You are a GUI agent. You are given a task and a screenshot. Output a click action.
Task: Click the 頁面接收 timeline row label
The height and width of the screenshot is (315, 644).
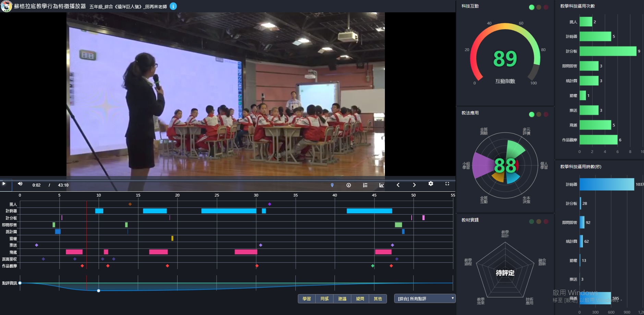tap(10, 259)
